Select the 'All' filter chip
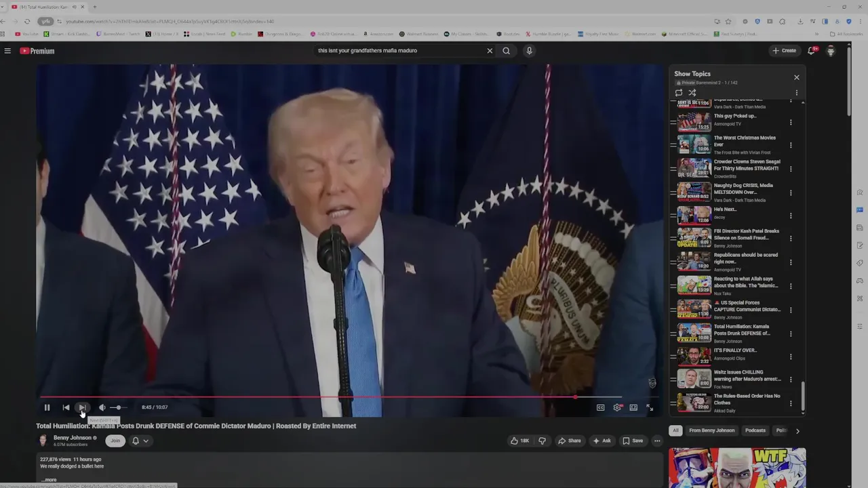The width and height of the screenshot is (868, 488). click(x=675, y=430)
